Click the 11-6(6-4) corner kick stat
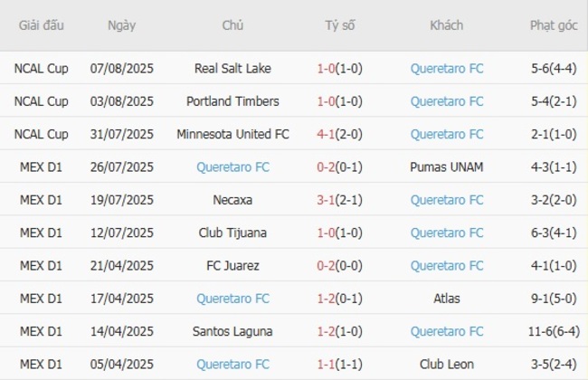This screenshot has height=380, width=588. (x=554, y=332)
